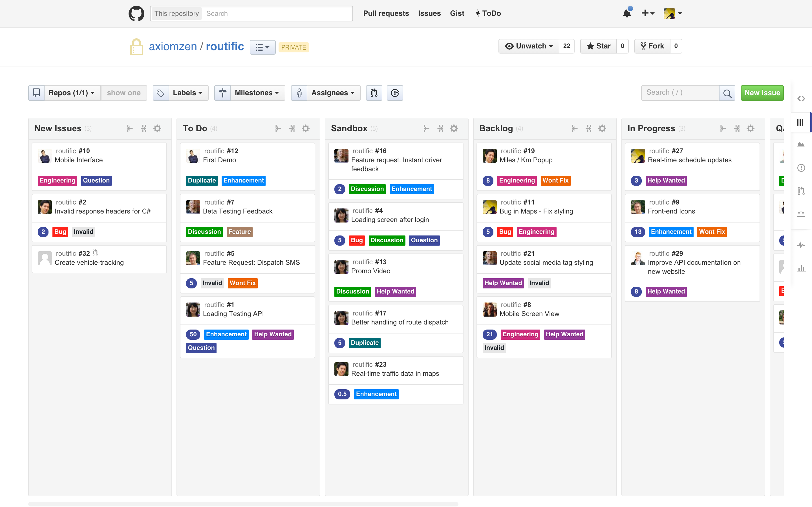Expand the Labels filter dropdown
This screenshot has height=507, width=812.
[187, 93]
